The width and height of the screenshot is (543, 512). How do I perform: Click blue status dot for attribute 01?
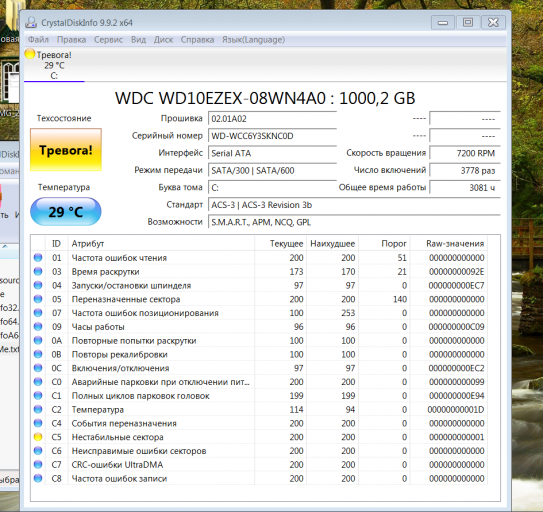pyautogui.click(x=38, y=257)
